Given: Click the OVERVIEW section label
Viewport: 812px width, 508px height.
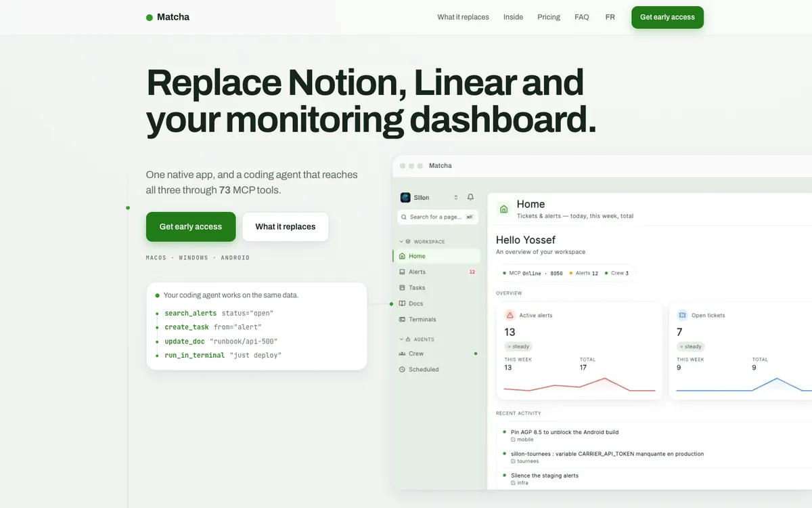Looking at the screenshot, I should click(x=509, y=293).
